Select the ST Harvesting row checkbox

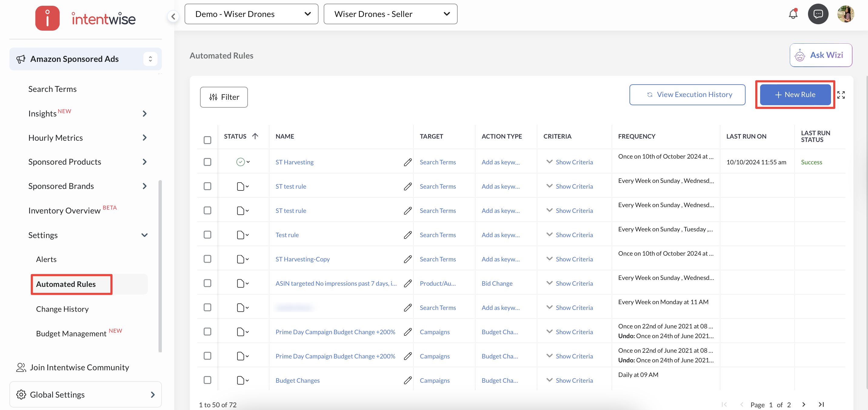click(x=207, y=162)
